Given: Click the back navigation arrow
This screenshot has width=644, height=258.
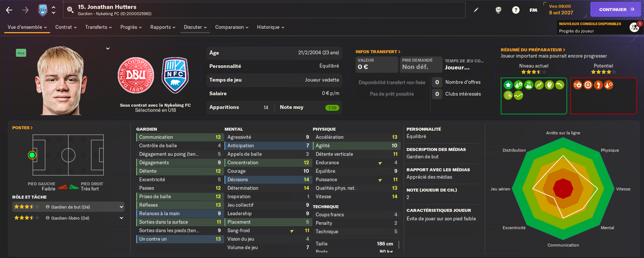Looking at the screenshot, I should (x=9, y=10).
